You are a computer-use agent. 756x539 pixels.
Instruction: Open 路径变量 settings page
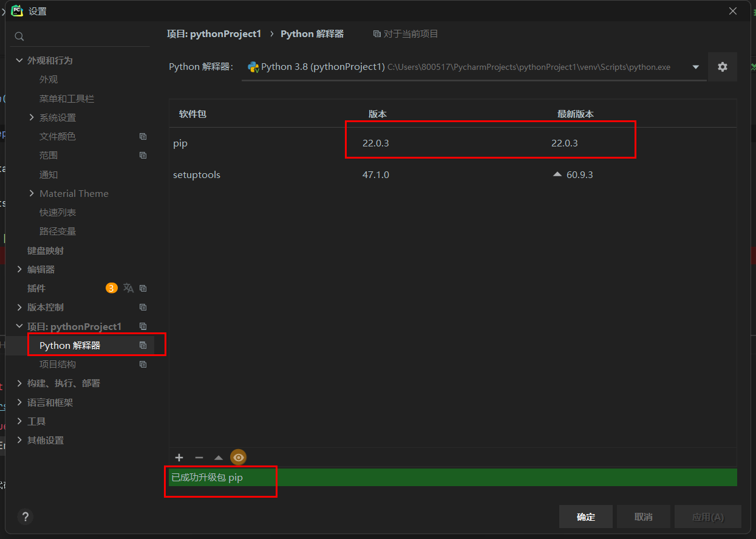coord(58,232)
